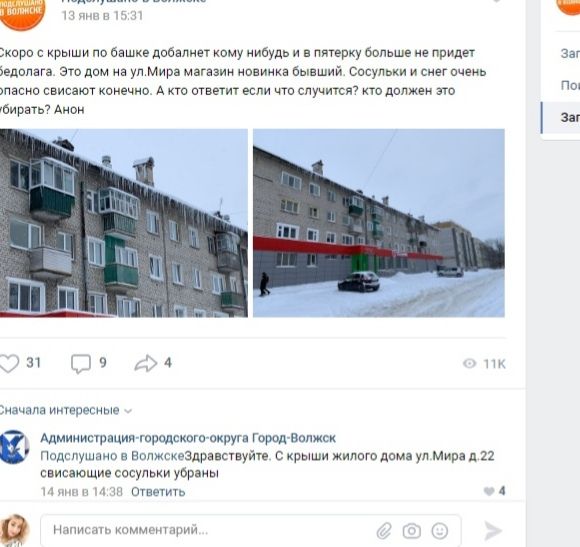Open the right photo of snowy street
Viewport: 580px width, 547px height.
379,223
